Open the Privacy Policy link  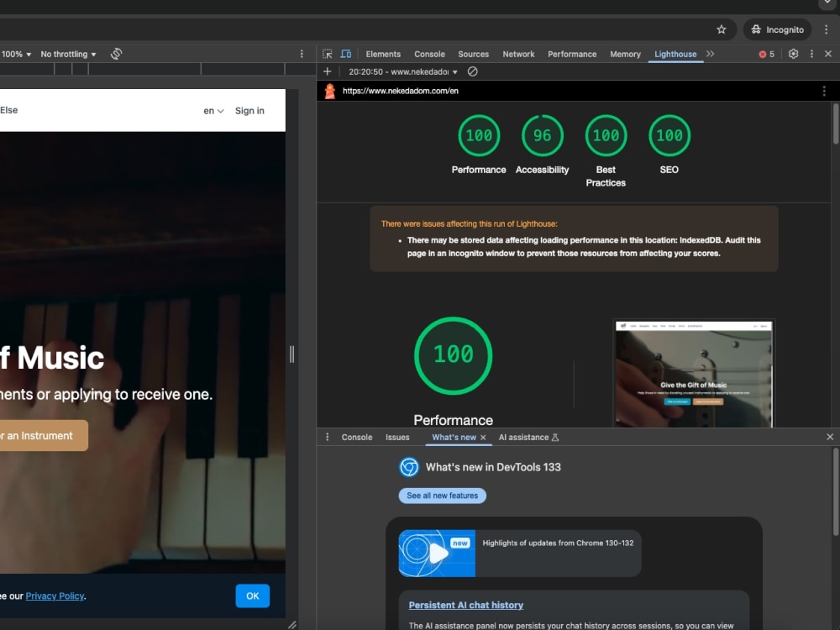[x=55, y=596]
